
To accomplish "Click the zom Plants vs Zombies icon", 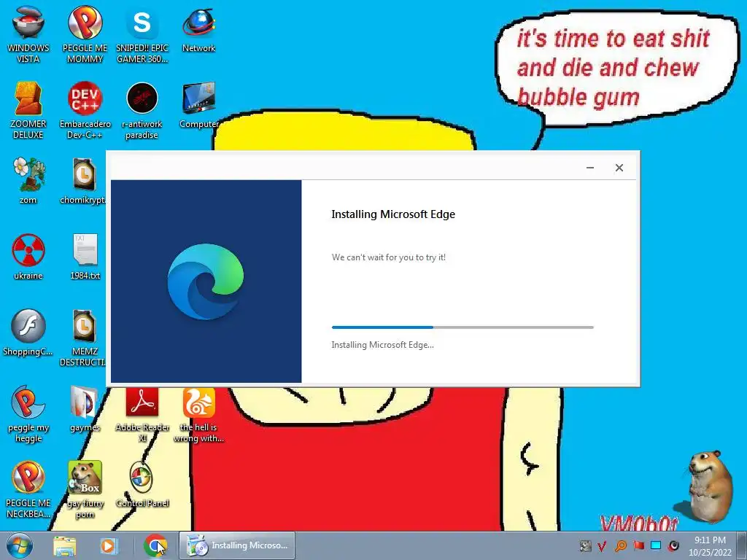I will point(28,181).
